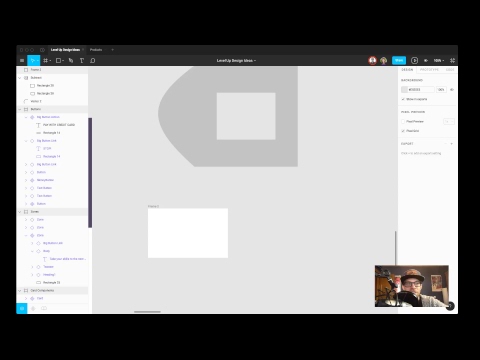480x360 pixels.
Task: Close the Level Up Design Ideas tab
Action: click(83, 50)
